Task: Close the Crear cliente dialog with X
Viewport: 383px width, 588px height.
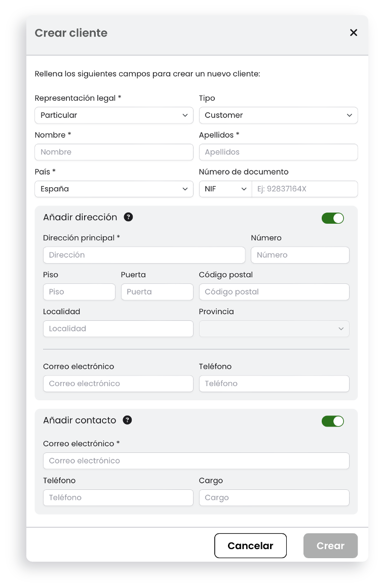Action: click(353, 32)
